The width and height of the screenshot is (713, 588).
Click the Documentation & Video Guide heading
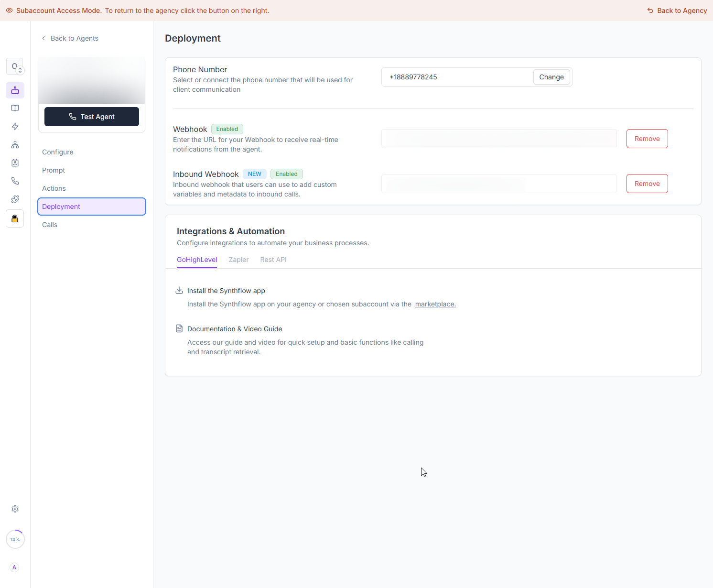click(235, 329)
